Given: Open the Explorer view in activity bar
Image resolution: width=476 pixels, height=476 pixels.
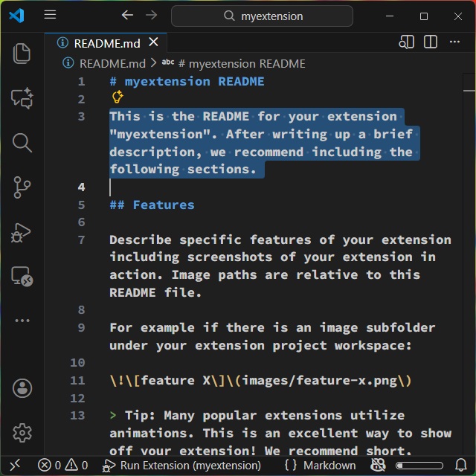Looking at the screenshot, I should point(22,53).
